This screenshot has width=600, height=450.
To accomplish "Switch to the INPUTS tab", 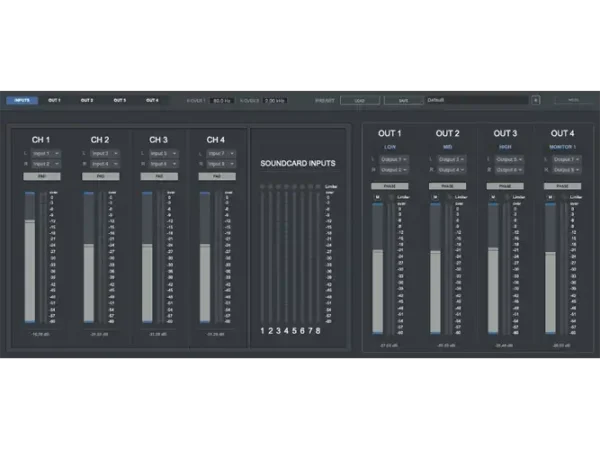I will tap(22, 100).
